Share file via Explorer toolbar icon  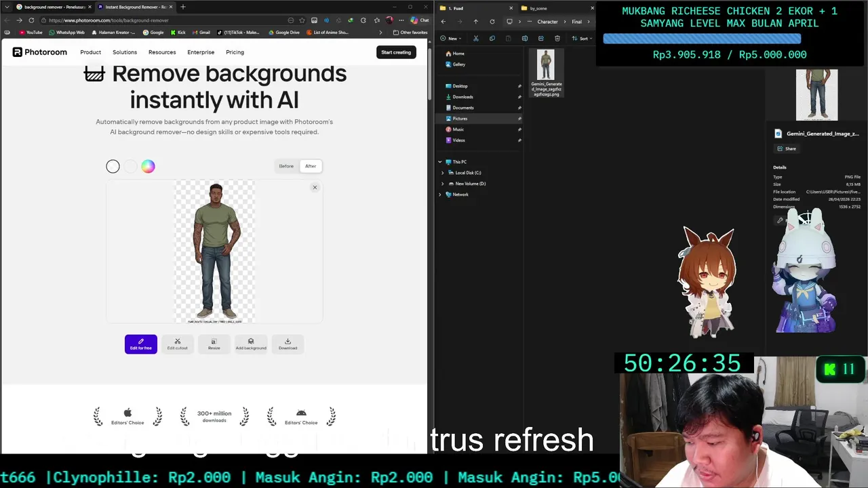(x=540, y=38)
